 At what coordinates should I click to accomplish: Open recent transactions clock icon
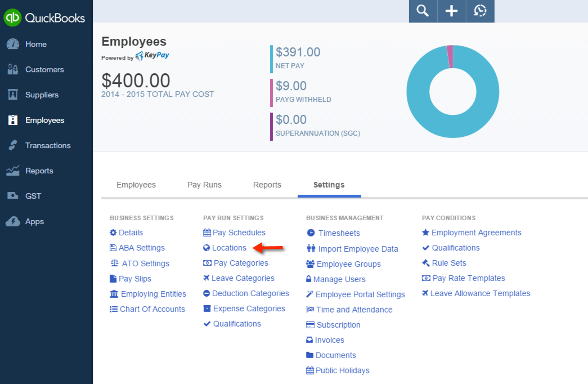[x=480, y=11]
